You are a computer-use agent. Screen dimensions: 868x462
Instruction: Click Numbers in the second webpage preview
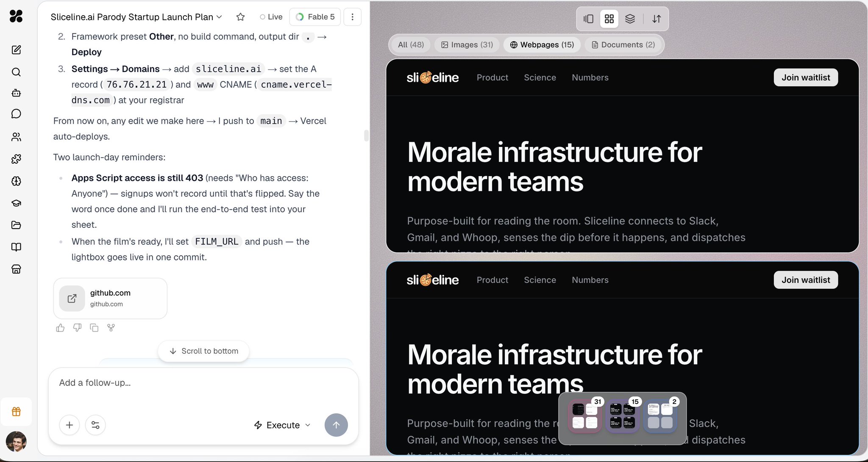(x=590, y=280)
